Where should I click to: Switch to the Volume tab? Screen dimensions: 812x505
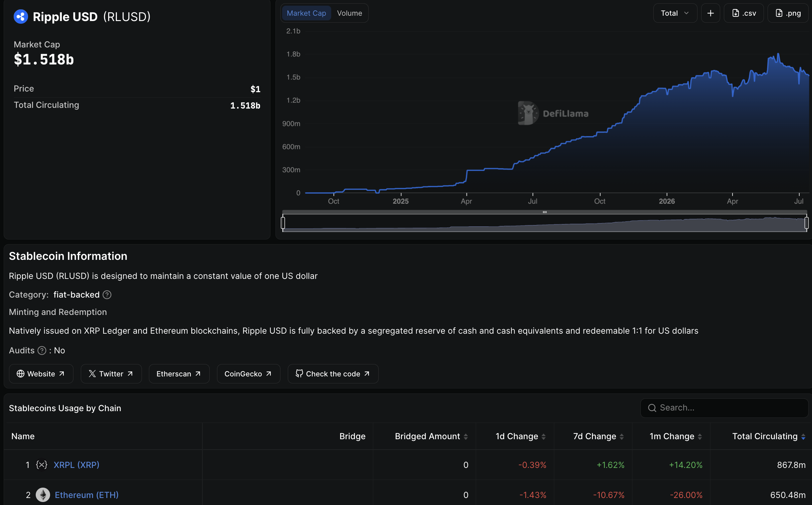pyautogui.click(x=349, y=13)
